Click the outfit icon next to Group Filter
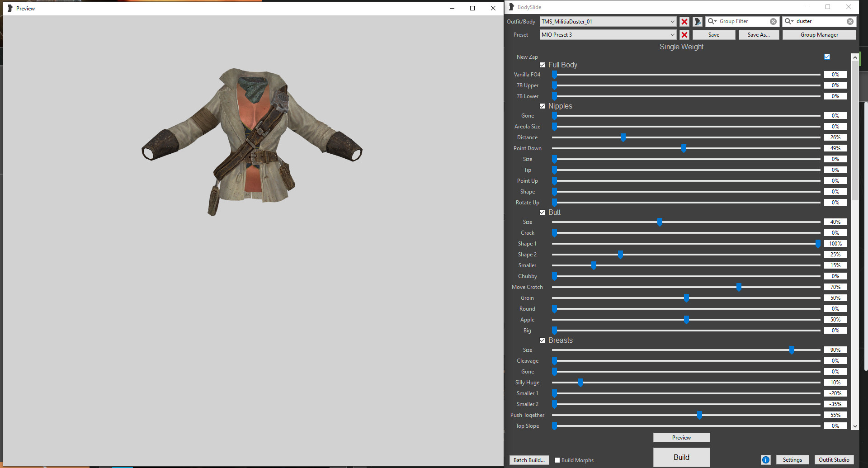 [x=698, y=22]
